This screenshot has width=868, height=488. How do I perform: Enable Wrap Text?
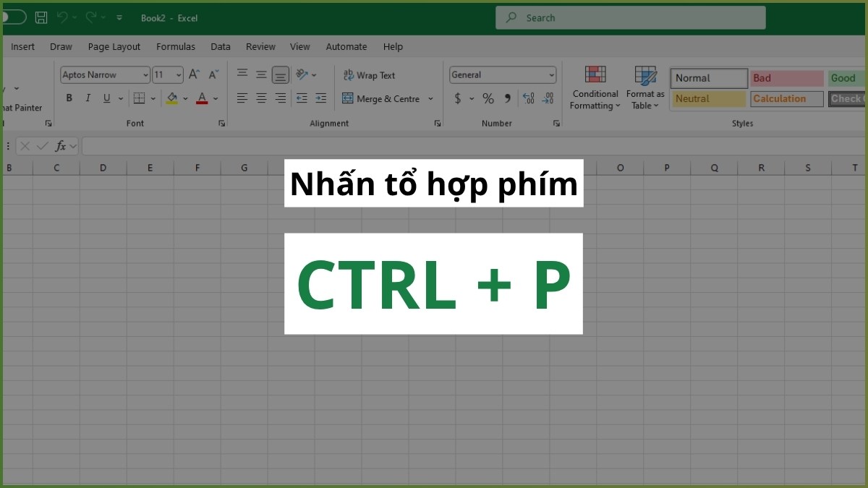(x=369, y=74)
